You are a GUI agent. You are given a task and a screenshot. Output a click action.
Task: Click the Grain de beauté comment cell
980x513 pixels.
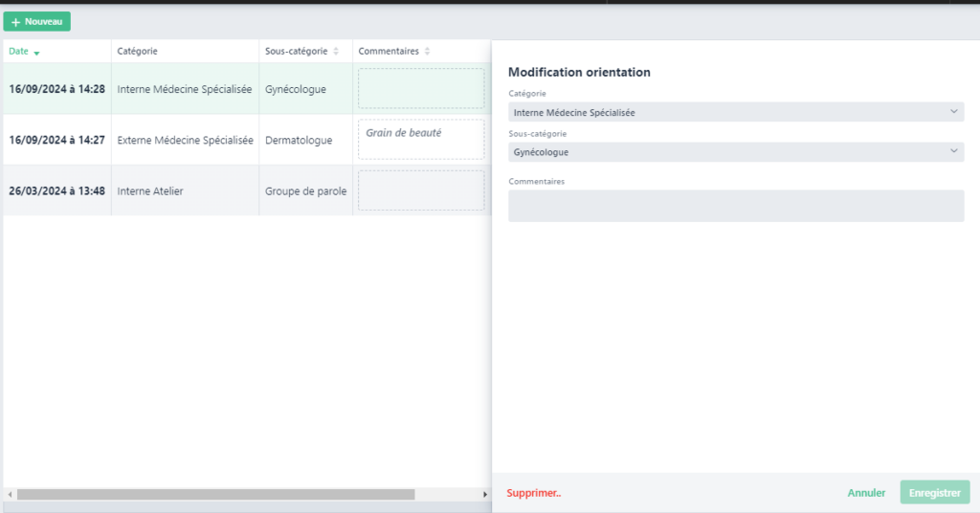click(x=421, y=139)
